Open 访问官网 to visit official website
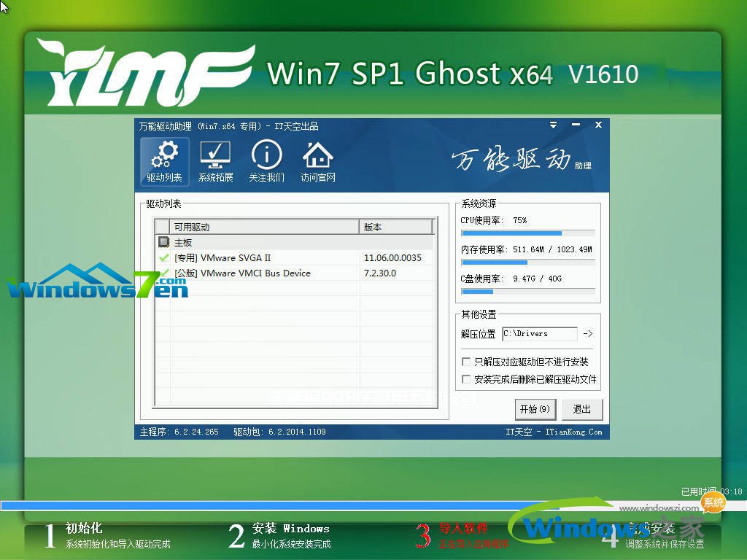747x560 pixels. point(317,161)
